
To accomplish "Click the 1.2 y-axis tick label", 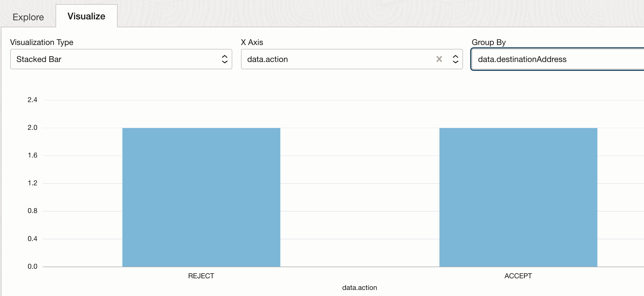I will pos(33,183).
